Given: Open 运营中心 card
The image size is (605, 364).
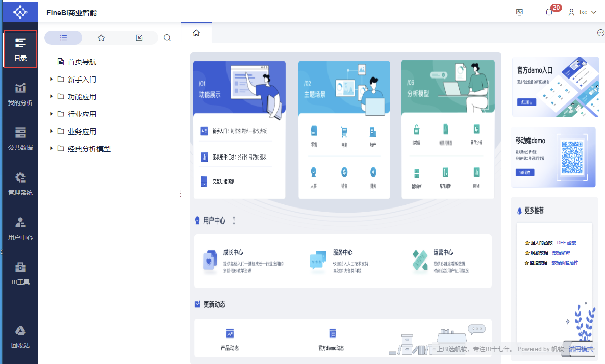Looking at the screenshot, I should point(441,261).
